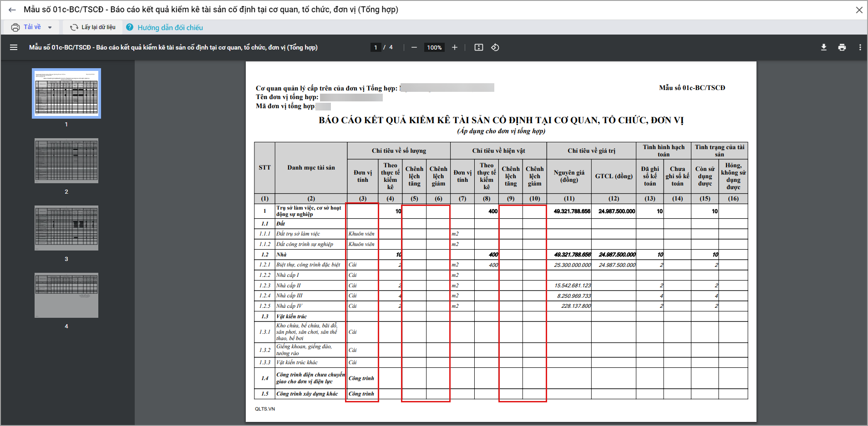Screen dimensions: 868x426
Task: Download the PDF file
Action: click(823, 47)
